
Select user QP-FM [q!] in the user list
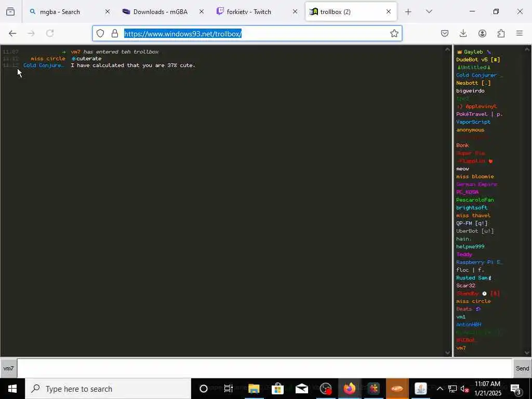[472, 223]
